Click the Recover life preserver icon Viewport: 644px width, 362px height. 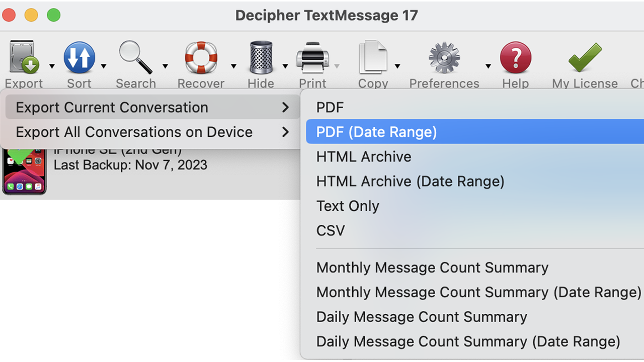[201, 58]
